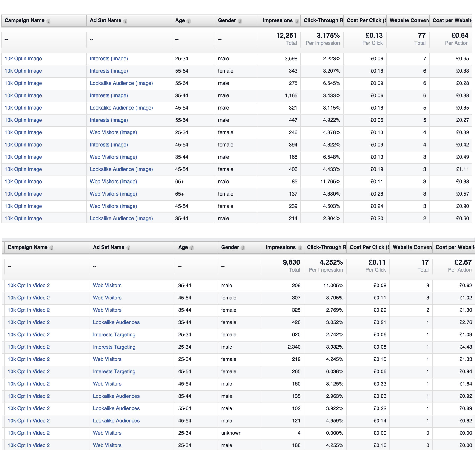The width and height of the screenshot is (476, 465).
Task: Open Web Visitors (image) ad set for 25-34 female
Action: coord(113,132)
